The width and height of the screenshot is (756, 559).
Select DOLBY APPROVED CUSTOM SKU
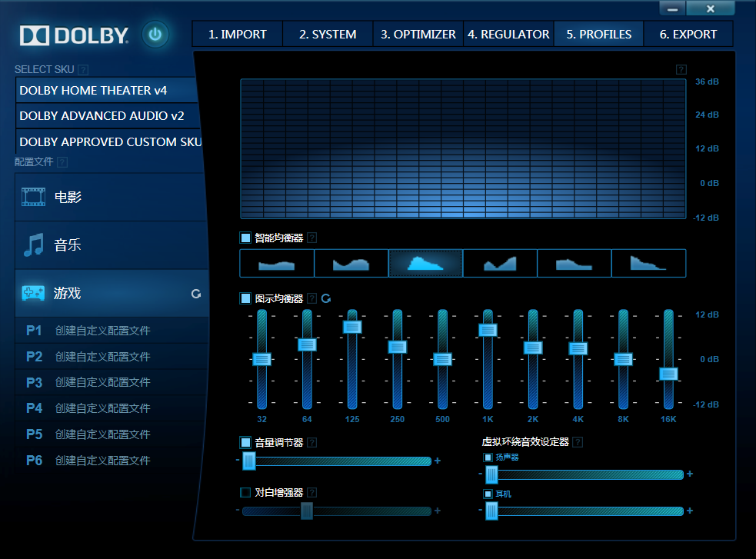pyautogui.click(x=109, y=141)
